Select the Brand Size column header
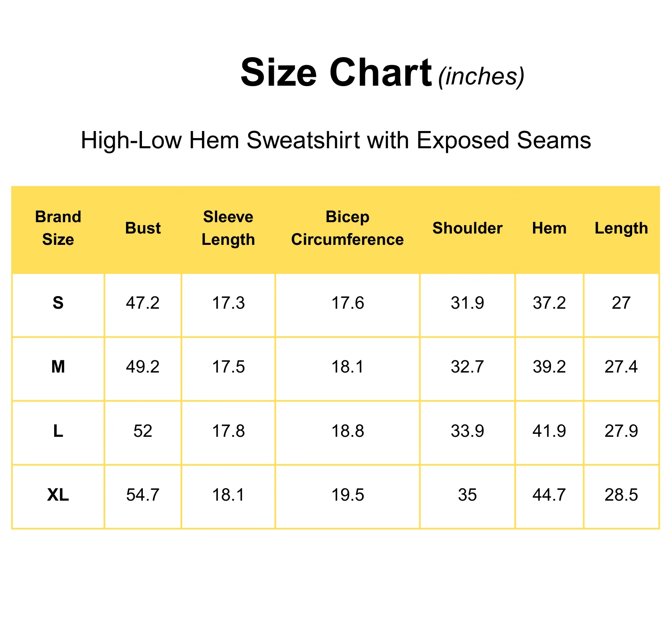Viewport: 672px width, 630px height. pyautogui.click(x=58, y=228)
